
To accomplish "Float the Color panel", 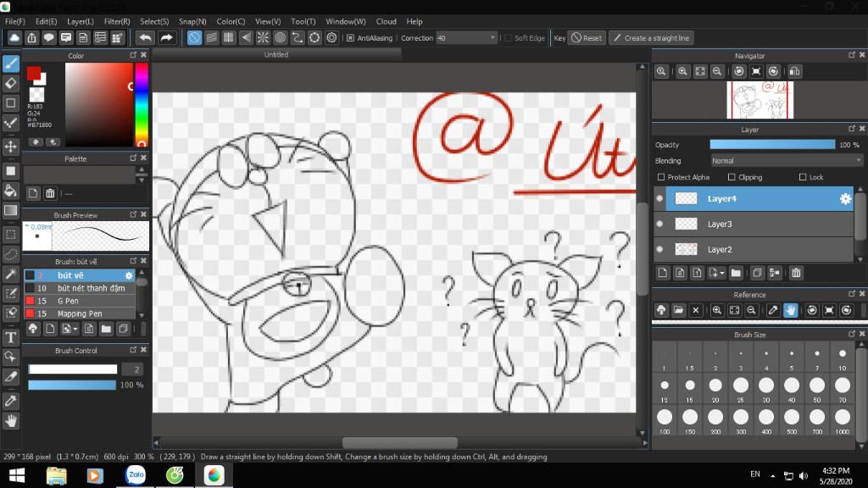I will (133, 55).
